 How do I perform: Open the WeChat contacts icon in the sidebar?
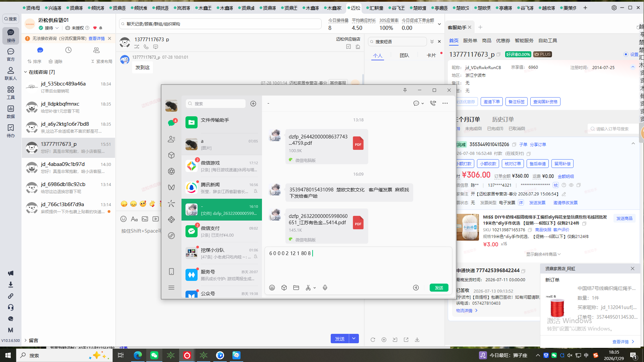coord(171,139)
